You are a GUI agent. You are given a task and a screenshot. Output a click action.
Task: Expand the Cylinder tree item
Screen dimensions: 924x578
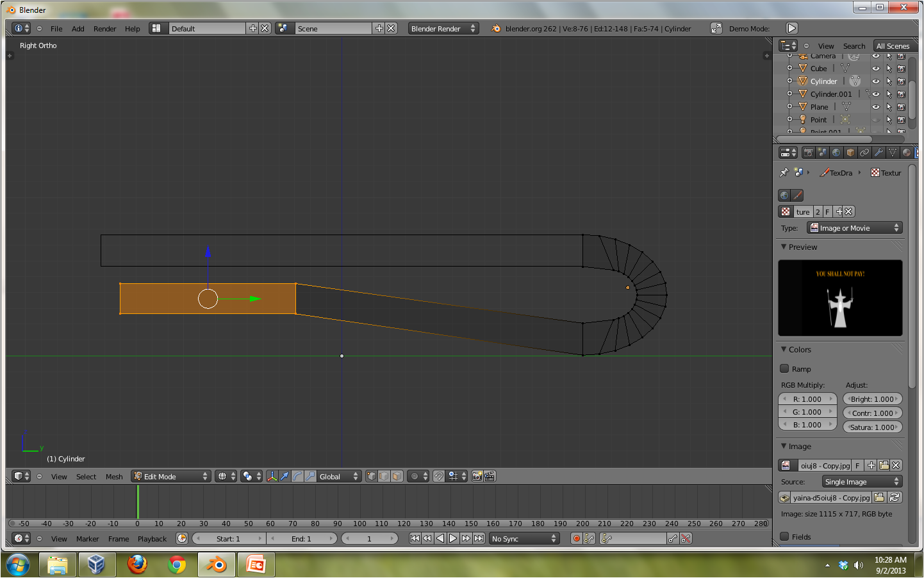tap(790, 81)
